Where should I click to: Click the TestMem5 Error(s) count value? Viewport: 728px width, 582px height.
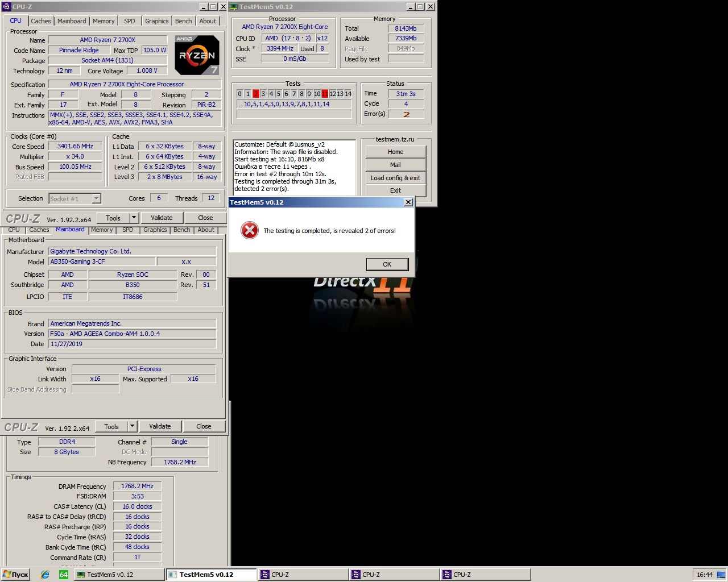point(406,114)
